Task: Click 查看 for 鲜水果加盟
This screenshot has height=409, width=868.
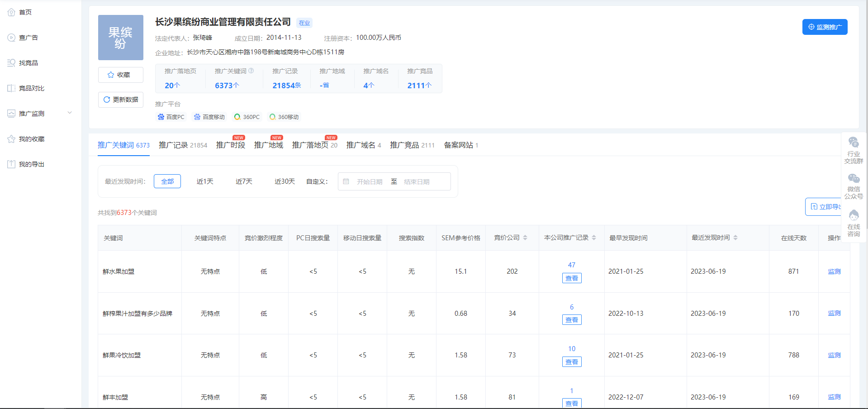Action: pyautogui.click(x=572, y=278)
